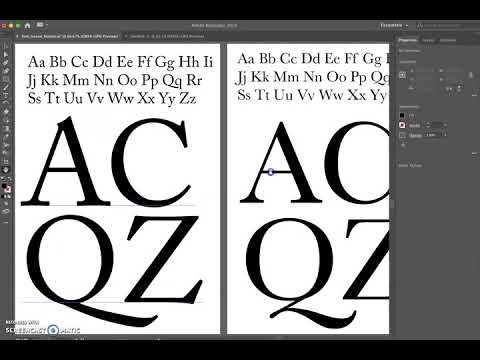This screenshot has height=360, width=480.
Task: Open the stroke weight dropdown arrow
Action: [445, 125]
